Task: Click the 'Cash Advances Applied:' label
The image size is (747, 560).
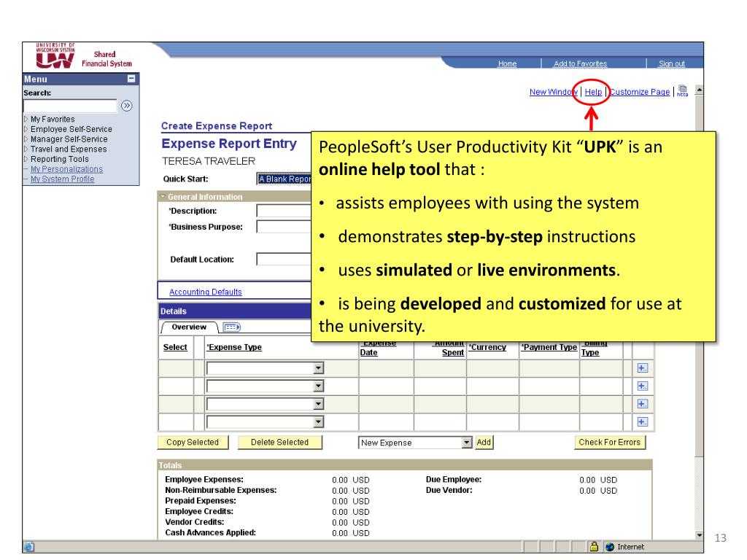Action: pos(210,532)
